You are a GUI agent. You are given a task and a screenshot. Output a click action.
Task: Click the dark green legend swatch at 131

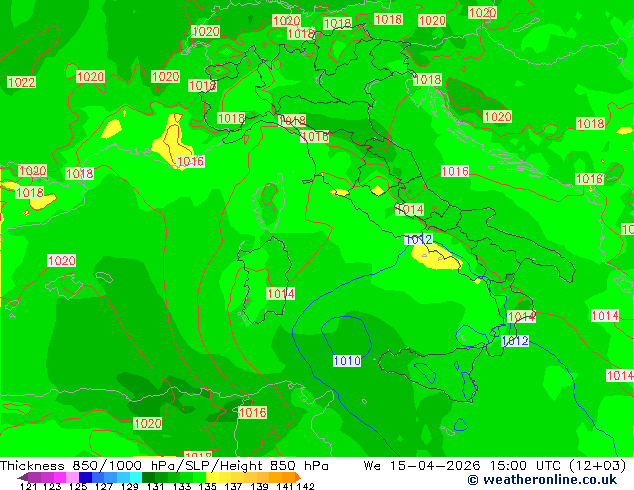tap(149, 477)
